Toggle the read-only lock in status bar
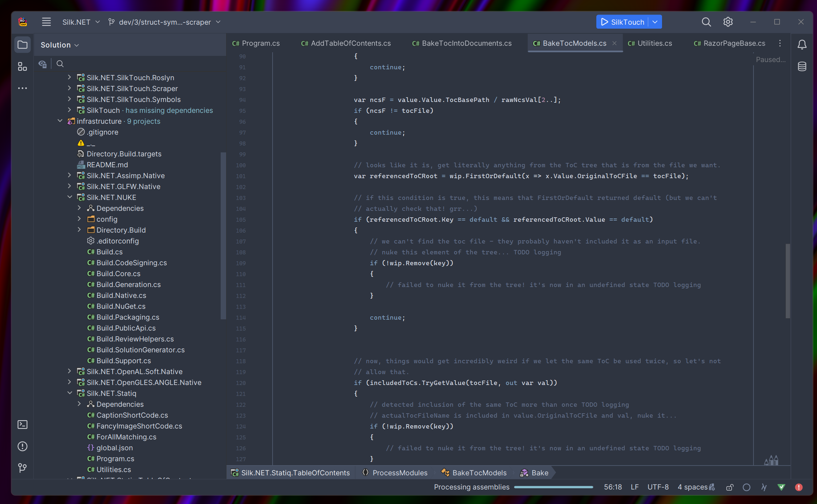The image size is (817, 504). click(730, 487)
